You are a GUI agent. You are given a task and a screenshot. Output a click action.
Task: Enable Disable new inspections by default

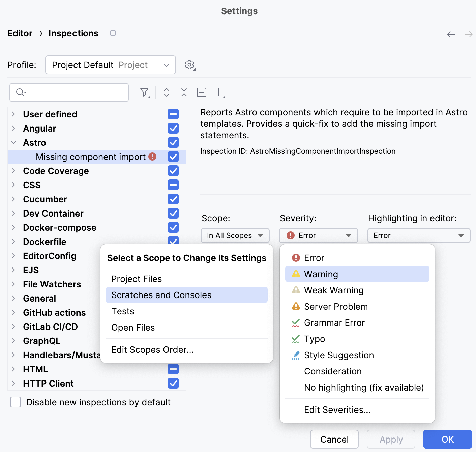coord(16,402)
